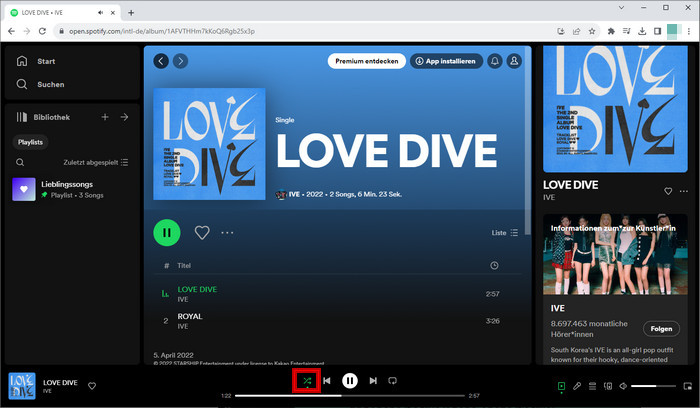Screen dimensions: 700x408
Task: Open the browser downloads icon
Action: pos(642,31)
